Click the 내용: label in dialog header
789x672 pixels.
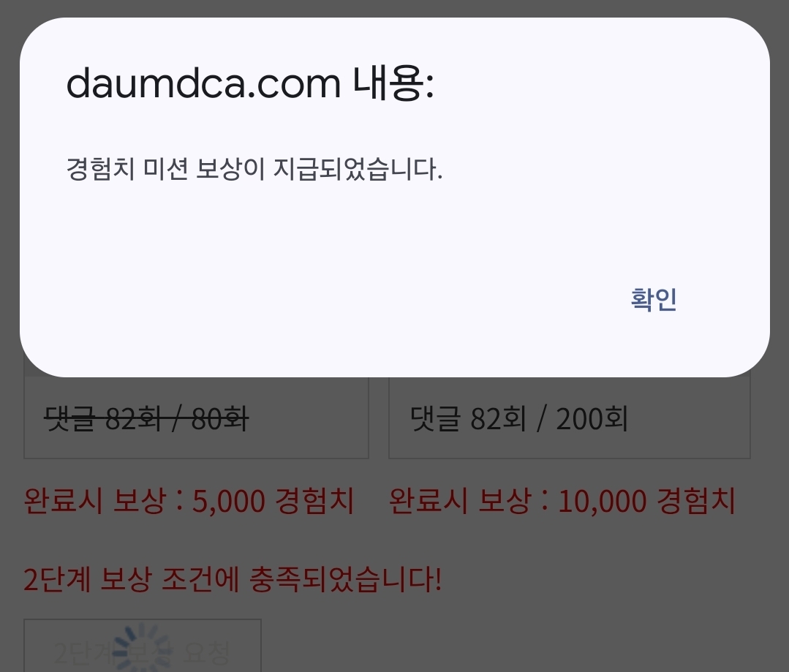393,83
